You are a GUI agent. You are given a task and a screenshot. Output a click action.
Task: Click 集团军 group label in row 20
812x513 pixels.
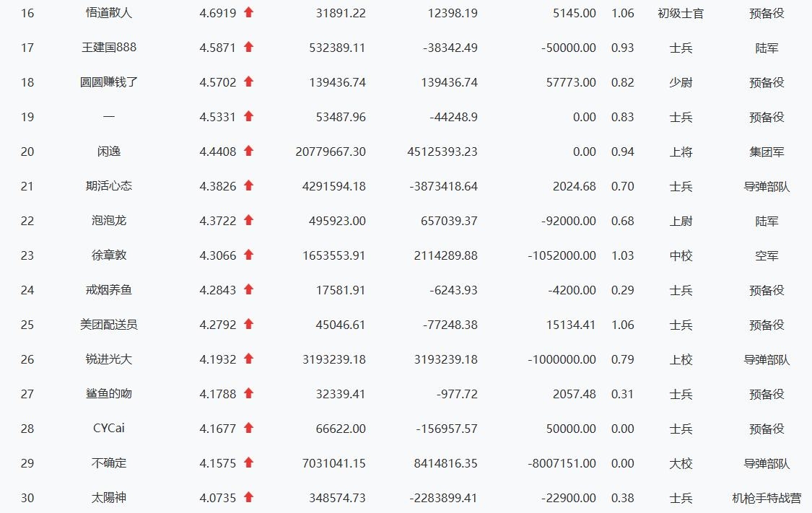(x=767, y=152)
